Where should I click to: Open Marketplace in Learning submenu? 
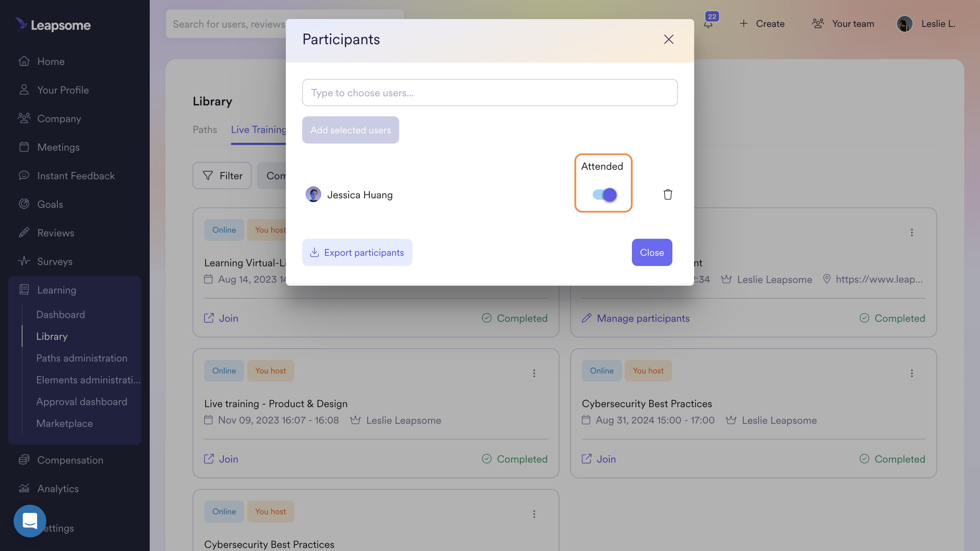click(x=64, y=423)
